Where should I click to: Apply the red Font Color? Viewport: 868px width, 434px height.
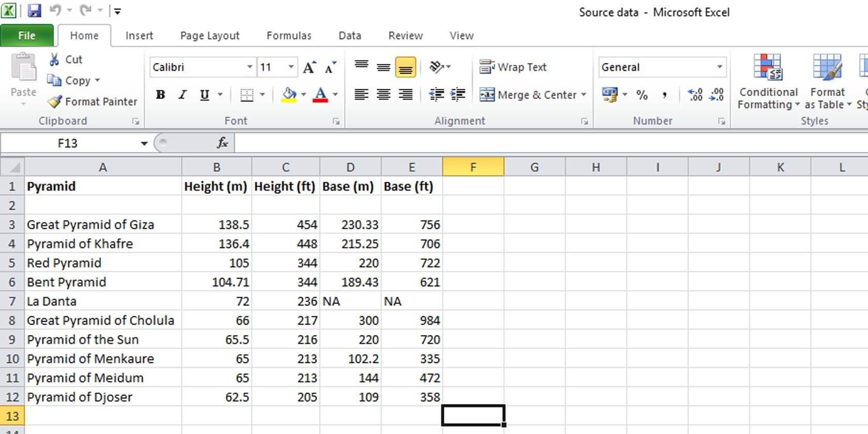coord(320,95)
